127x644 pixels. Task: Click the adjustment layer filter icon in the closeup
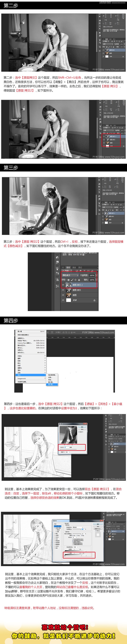click(81, 271)
